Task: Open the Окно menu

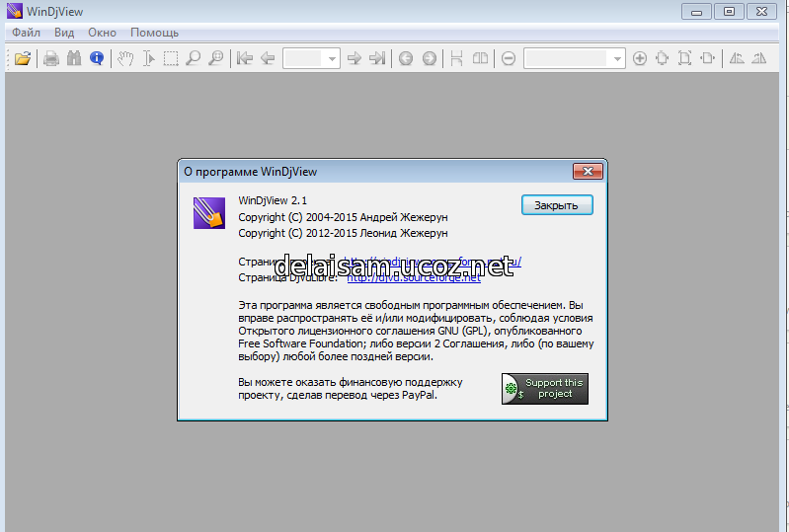Action: point(102,33)
